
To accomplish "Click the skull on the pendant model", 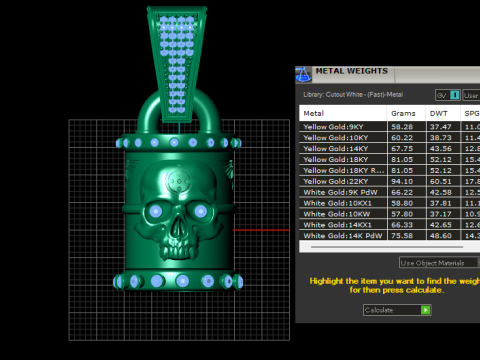I will (x=179, y=211).
